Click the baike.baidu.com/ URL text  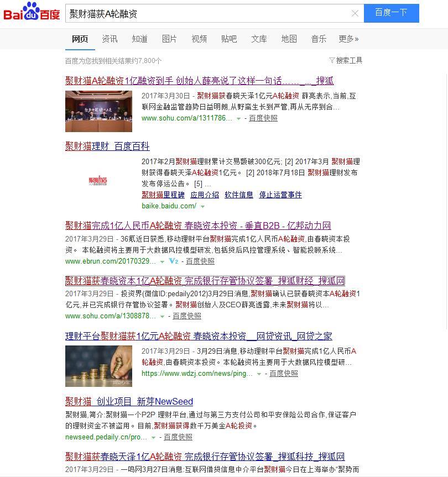(x=169, y=206)
